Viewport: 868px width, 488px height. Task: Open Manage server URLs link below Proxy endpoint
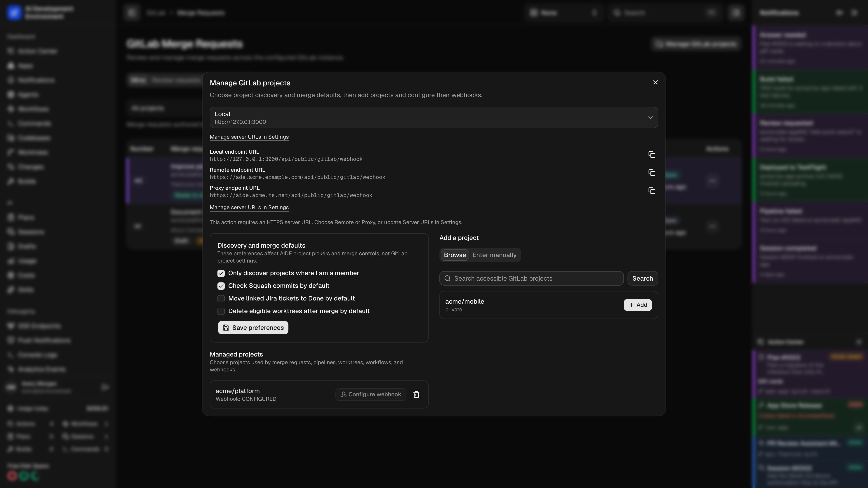click(249, 207)
